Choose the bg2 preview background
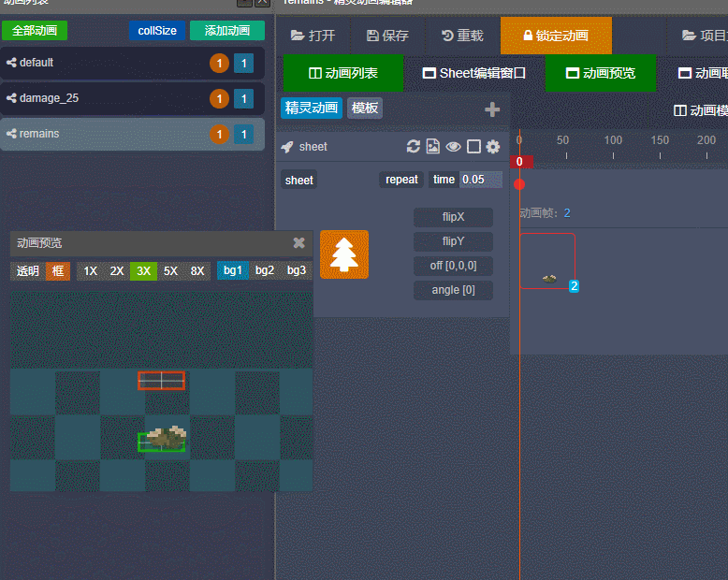This screenshot has height=580, width=728. point(265,270)
